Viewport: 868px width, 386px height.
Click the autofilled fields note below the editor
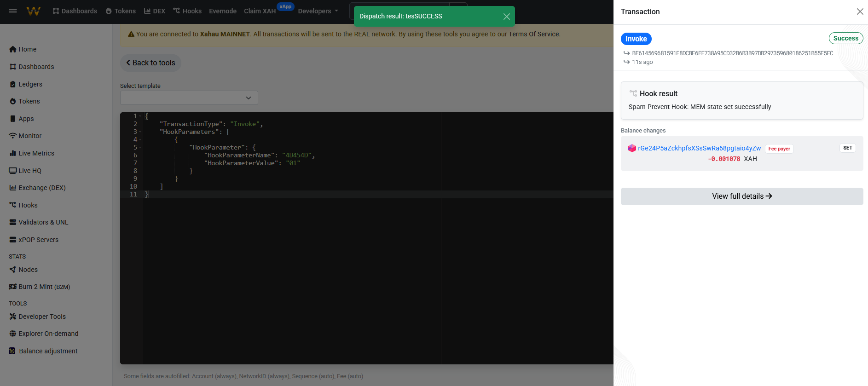point(243,376)
